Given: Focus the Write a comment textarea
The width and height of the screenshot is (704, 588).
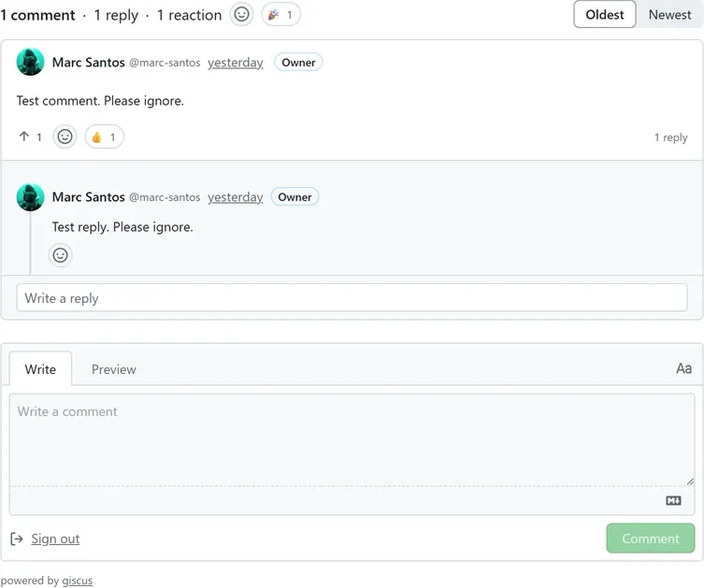Looking at the screenshot, I should (352, 439).
